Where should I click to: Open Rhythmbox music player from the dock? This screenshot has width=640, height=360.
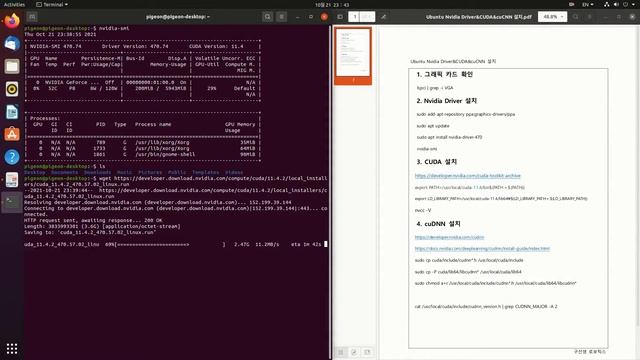(x=12, y=89)
